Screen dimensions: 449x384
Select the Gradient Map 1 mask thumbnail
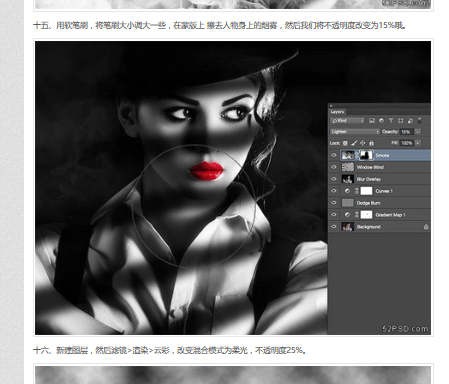coord(366,215)
